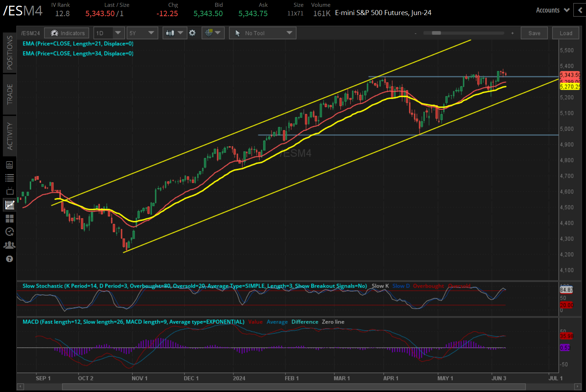Image resolution: width=586 pixels, height=392 pixels.
Task: Click the 5,343.50 last price axis tag
Action: pyautogui.click(x=570, y=75)
